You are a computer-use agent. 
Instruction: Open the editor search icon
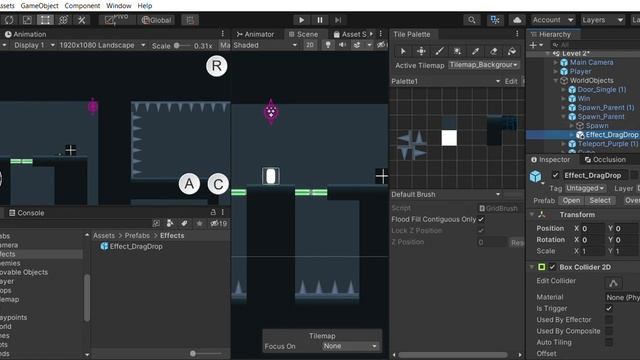(x=471, y=20)
